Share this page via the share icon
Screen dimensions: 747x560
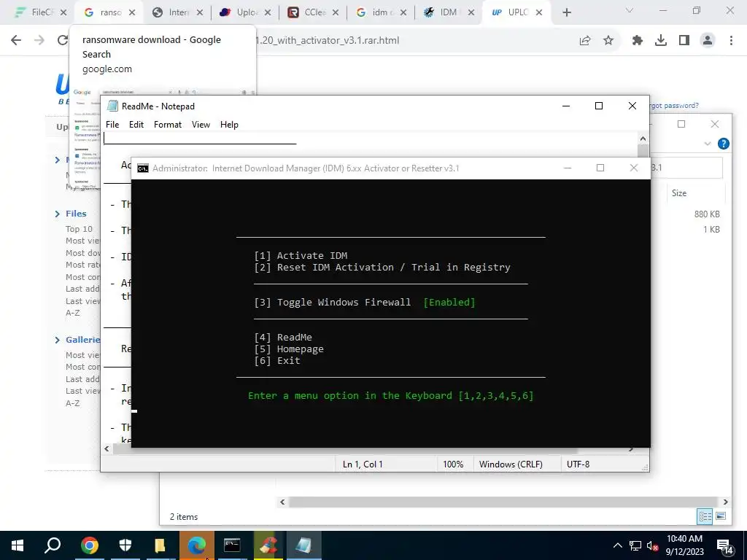(x=585, y=41)
